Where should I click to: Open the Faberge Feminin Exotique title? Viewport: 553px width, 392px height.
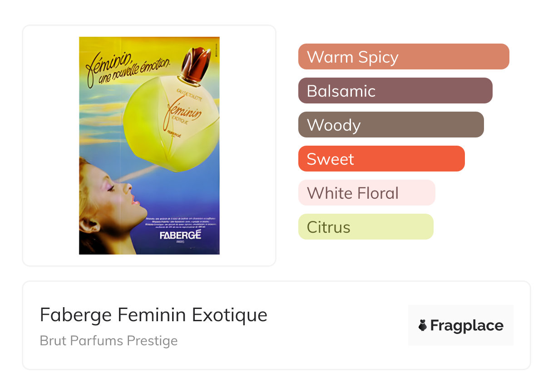coord(153,314)
